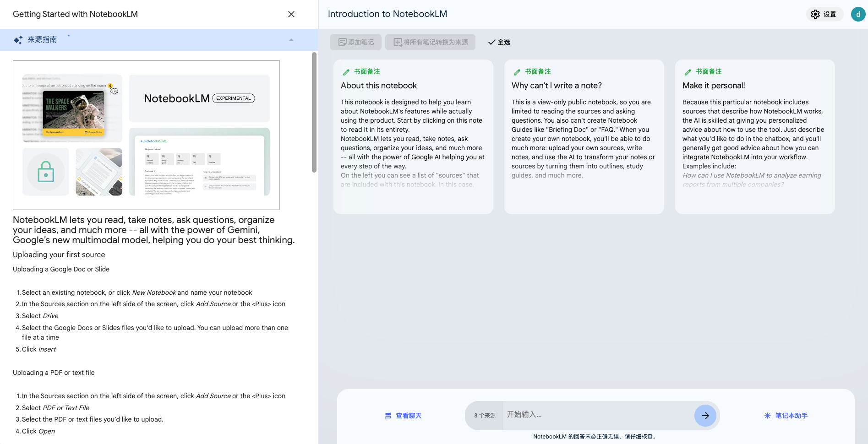Click 查看聊天 view chat button
Image resolution: width=868 pixels, height=444 pixels.
[x=403, y=416]
